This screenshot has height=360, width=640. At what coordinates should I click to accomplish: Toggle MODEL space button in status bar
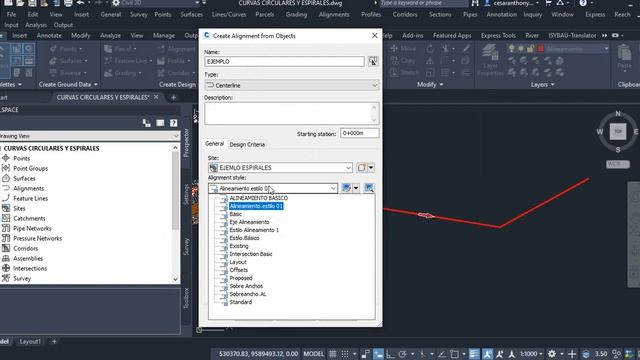pyautogui.click(x=313, y=354)
